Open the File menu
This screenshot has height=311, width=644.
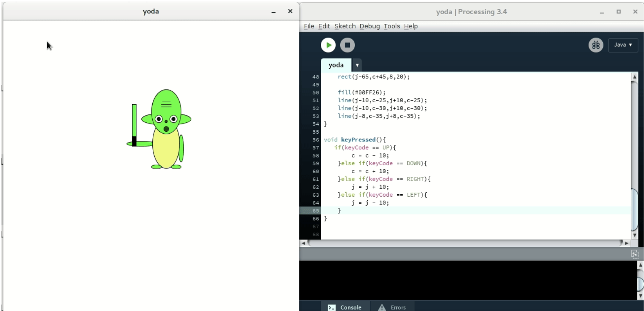pos(309,26)
